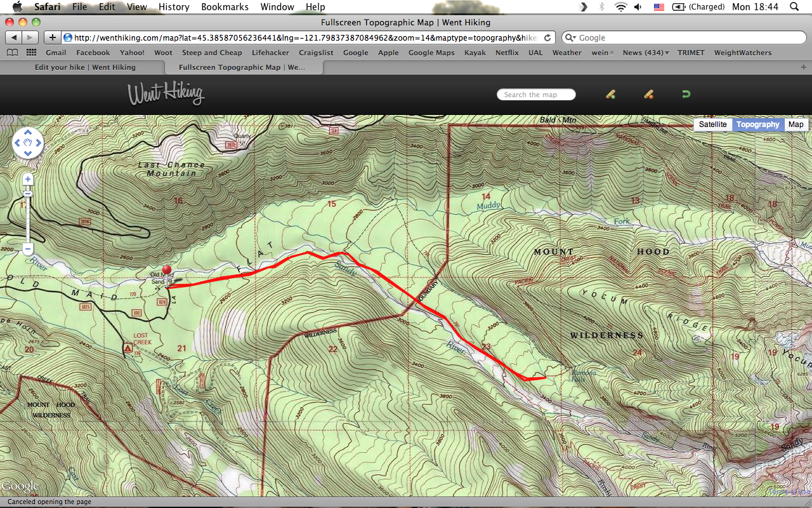Open the bookmarks book icon
This screenshot has width=812, height=508.
pos(12,53)
